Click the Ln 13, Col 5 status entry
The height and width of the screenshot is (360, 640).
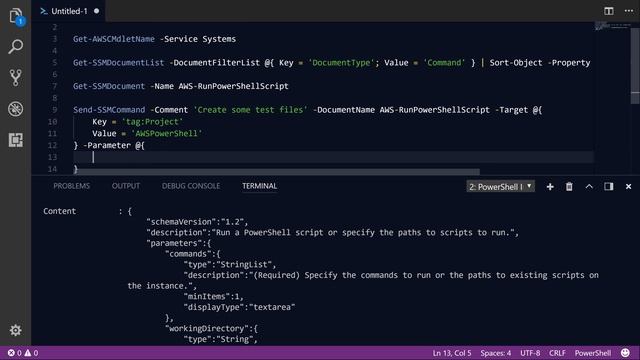point(452,353)
